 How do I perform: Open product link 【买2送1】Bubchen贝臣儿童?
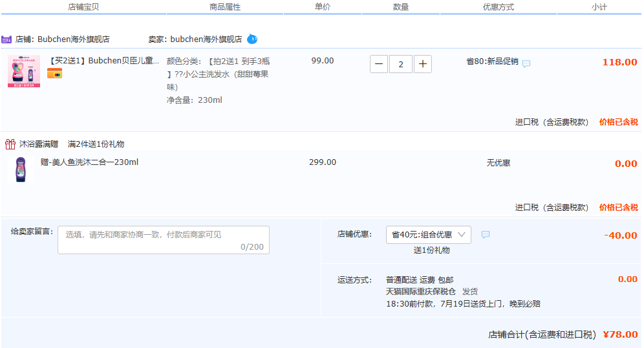coord(103,61)
